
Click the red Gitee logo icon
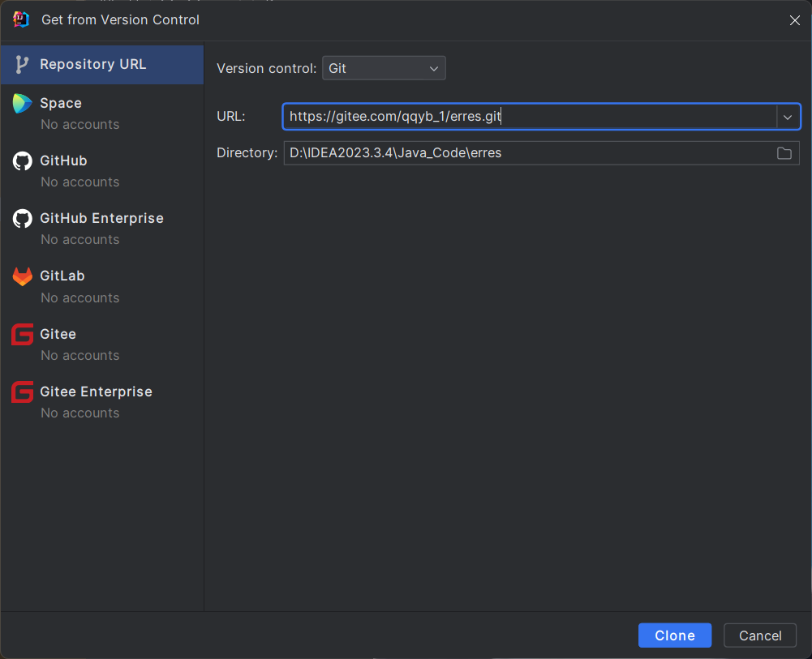tap(22, 334)
